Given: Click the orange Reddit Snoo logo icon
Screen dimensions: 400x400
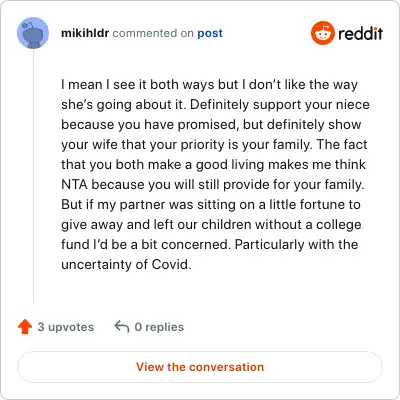Looking at the screenshot, I should pyautogui.click(x=322, y=33).
